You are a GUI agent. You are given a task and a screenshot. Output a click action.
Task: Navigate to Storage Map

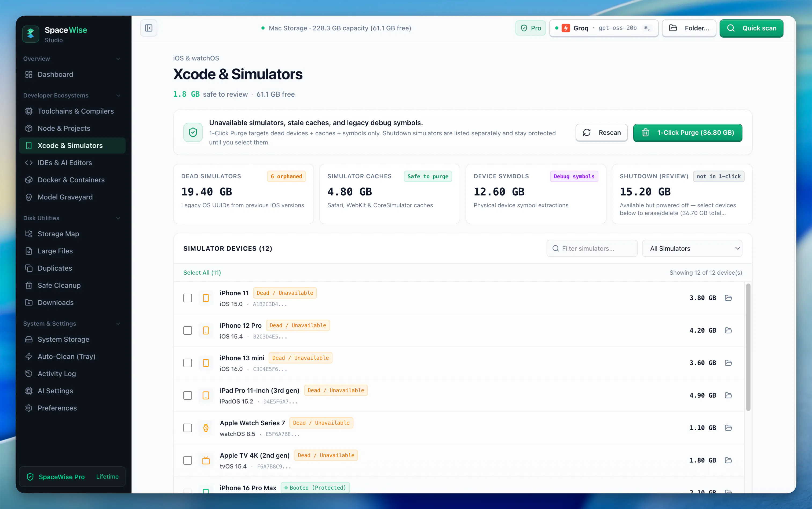pos(72,234)
